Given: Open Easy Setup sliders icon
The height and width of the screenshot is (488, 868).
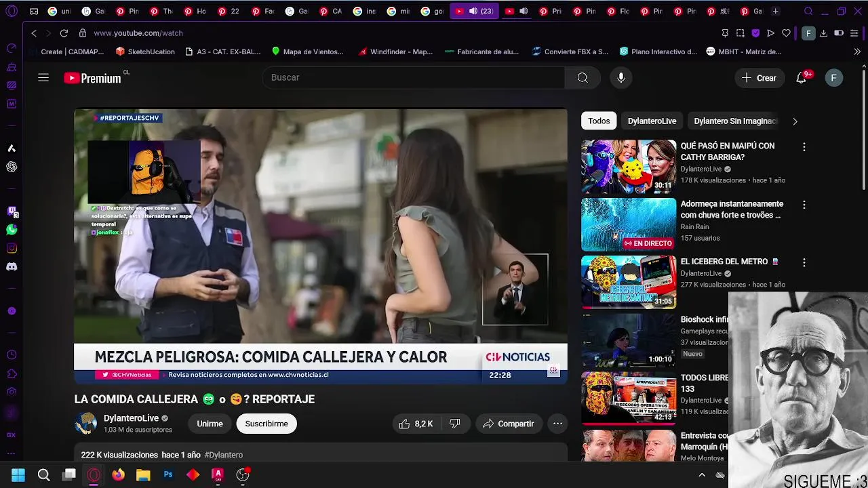Looking at the screenshot, I should (x=854, y=33).
